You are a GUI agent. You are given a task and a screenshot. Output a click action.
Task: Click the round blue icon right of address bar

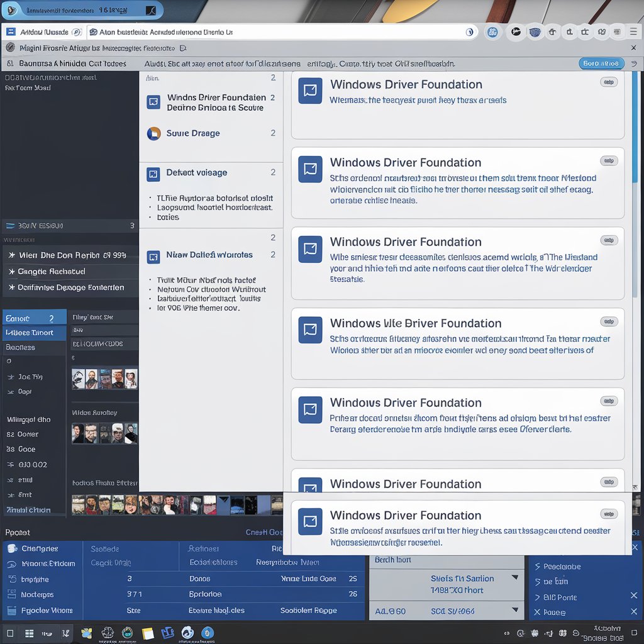[x=492, y=32]
